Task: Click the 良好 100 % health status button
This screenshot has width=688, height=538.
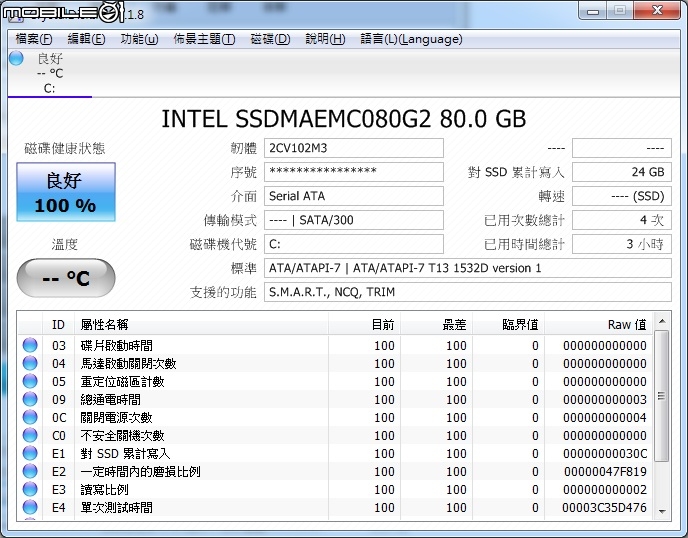Action: pyautogui.click(x=66, y=192)
